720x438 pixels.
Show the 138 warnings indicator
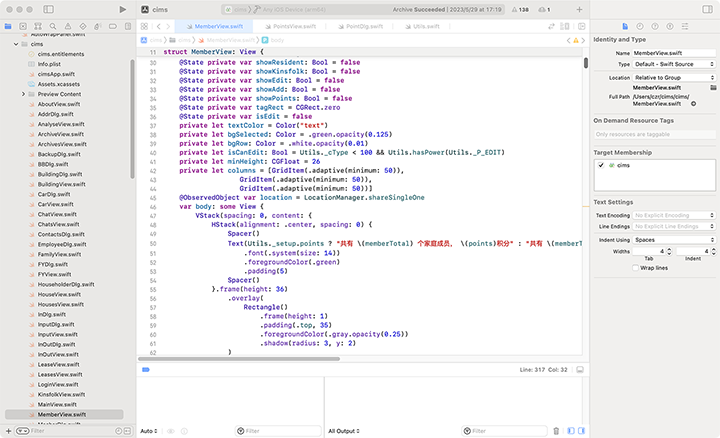coord(520,9)
